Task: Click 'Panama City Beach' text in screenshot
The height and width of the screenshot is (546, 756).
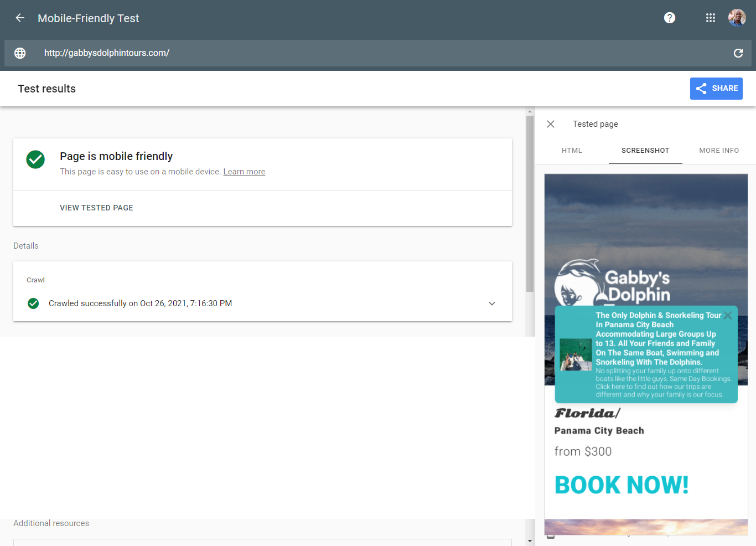Action: click(599, 431)
